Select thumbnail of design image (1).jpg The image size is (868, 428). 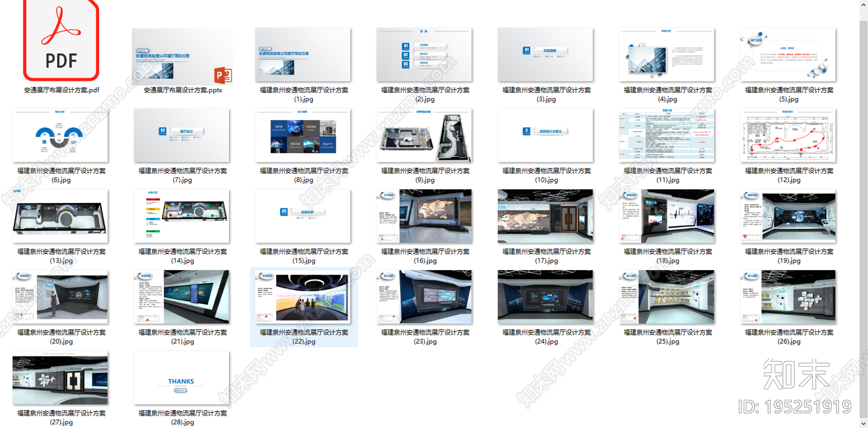pos(303,55)
